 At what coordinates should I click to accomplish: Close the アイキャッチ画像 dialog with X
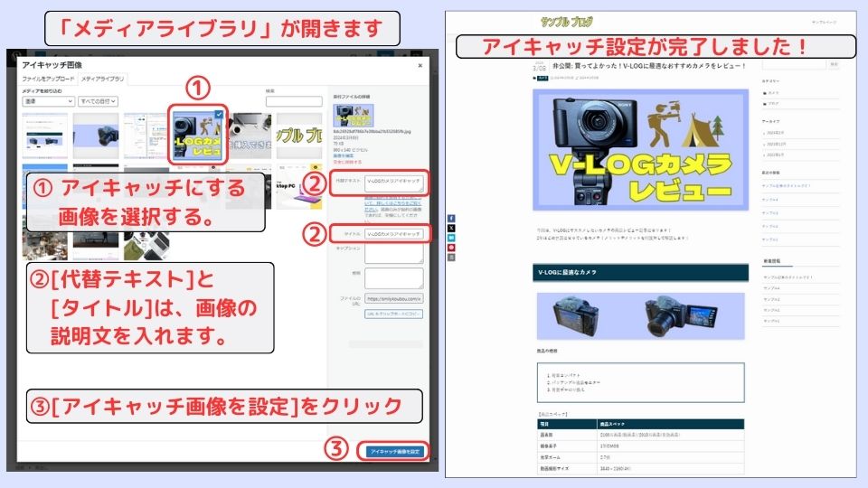pos(420,65)
